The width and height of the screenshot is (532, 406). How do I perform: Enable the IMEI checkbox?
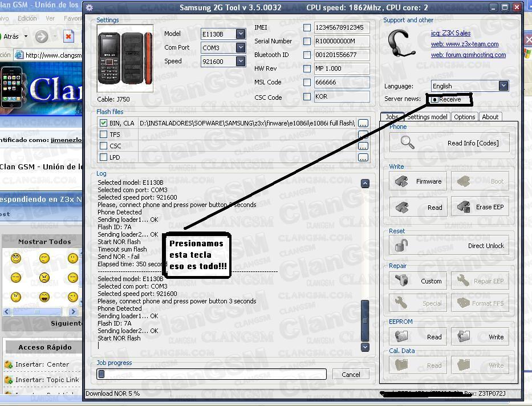pos(307,27)
